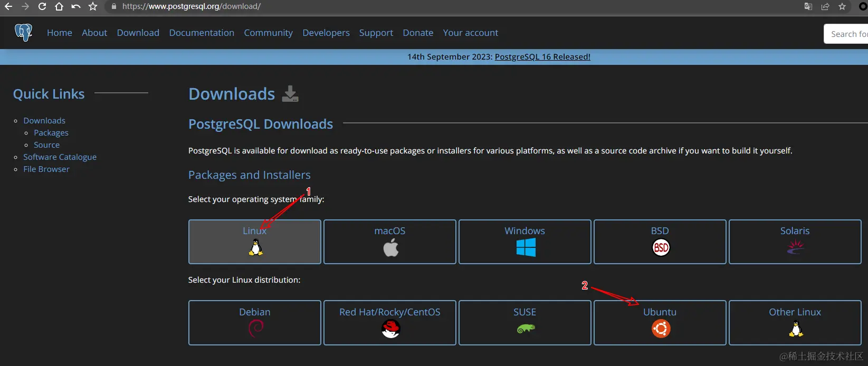Select the Solaris label

pos(795,231)
